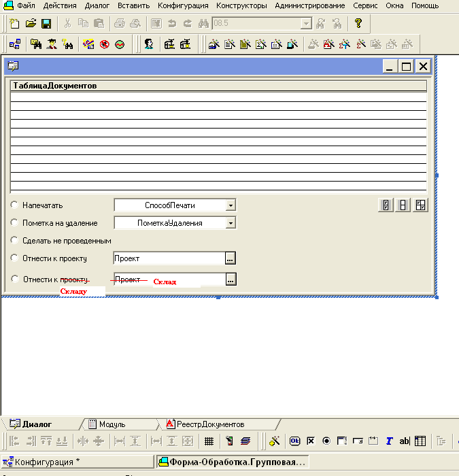This screenshot has height=476, width=459.
Task: Open the ПометкаУдаления dropdown list
Action: 231,223
